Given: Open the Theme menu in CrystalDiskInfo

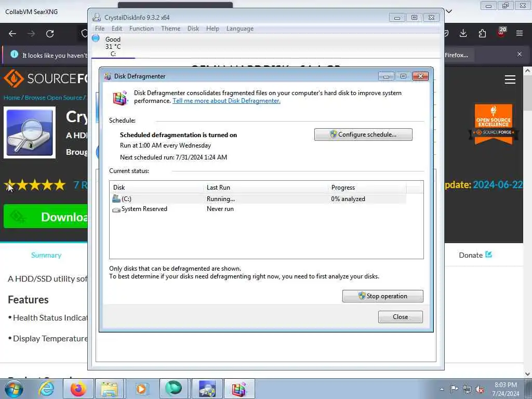Looking at the screenshot, I should click(170, 29).
